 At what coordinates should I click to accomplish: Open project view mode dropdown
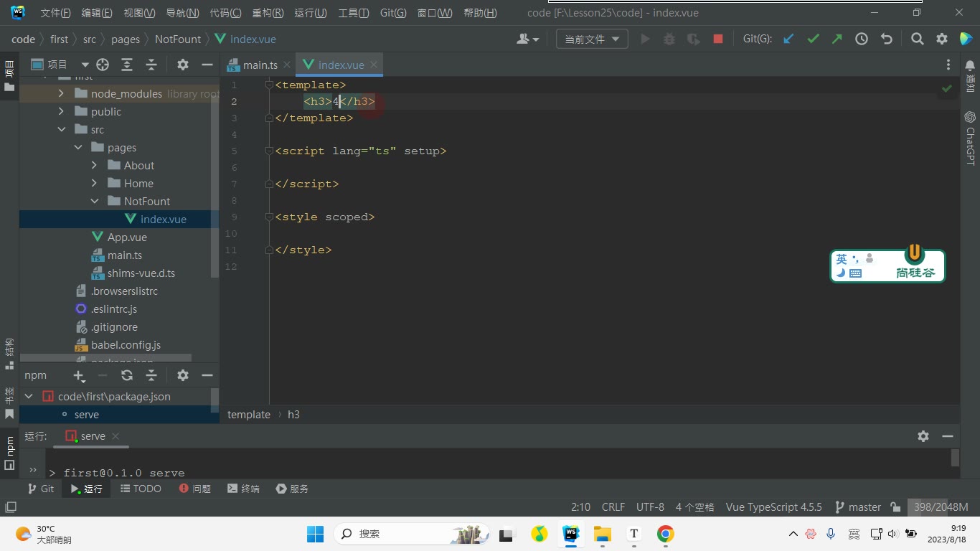tap(60, 65)
